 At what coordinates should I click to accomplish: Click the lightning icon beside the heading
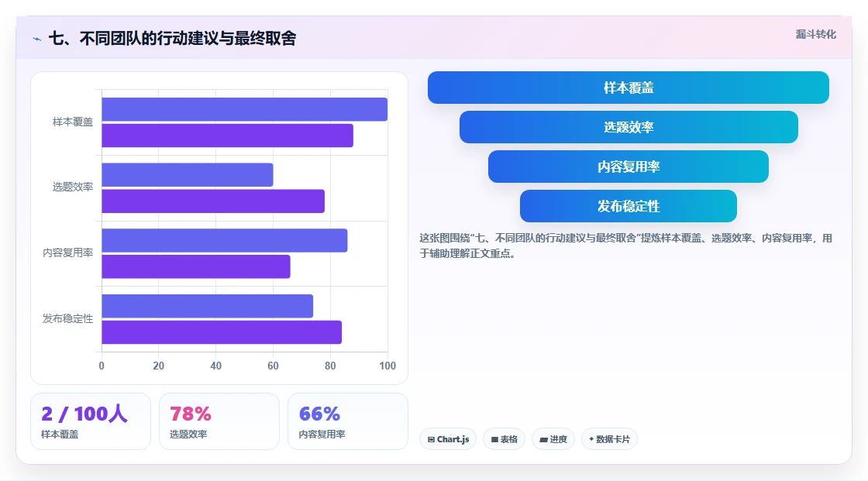pyautogui.click(x=37, y=39)
